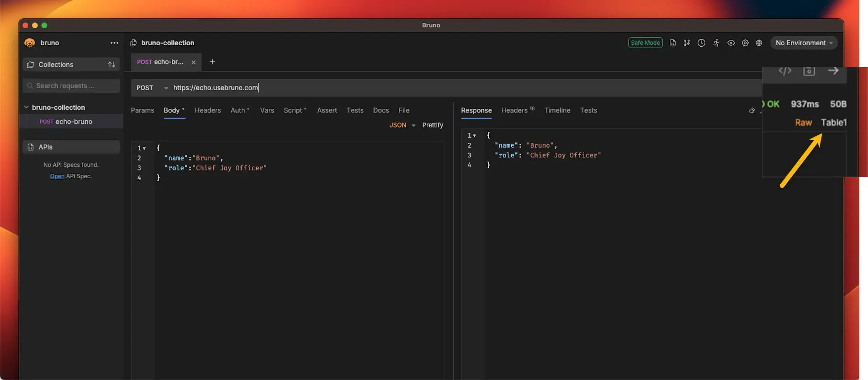Click the generate code </> icon
Screen dimensions: 868x380
point(785,71)
